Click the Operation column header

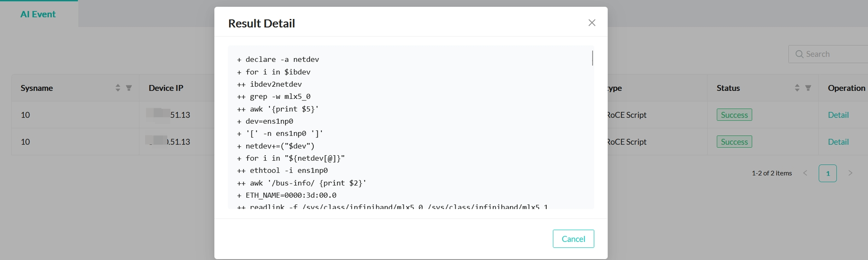(846, 88)
